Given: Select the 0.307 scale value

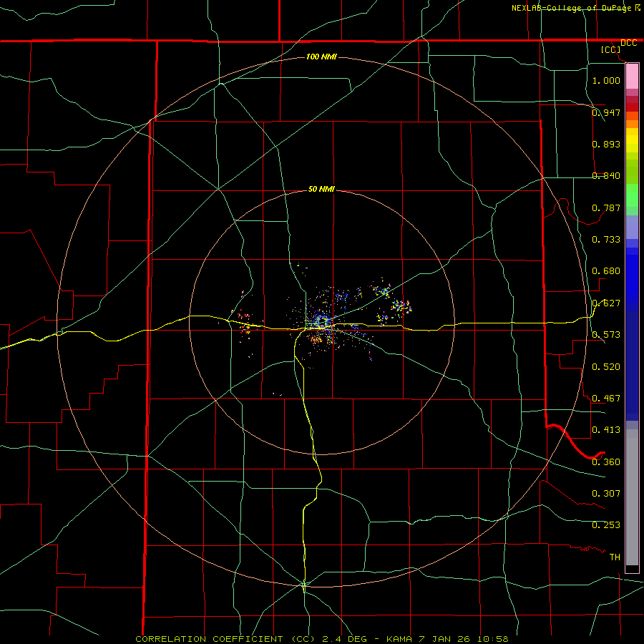Looking at the screenshot, I should click(606, 493).
